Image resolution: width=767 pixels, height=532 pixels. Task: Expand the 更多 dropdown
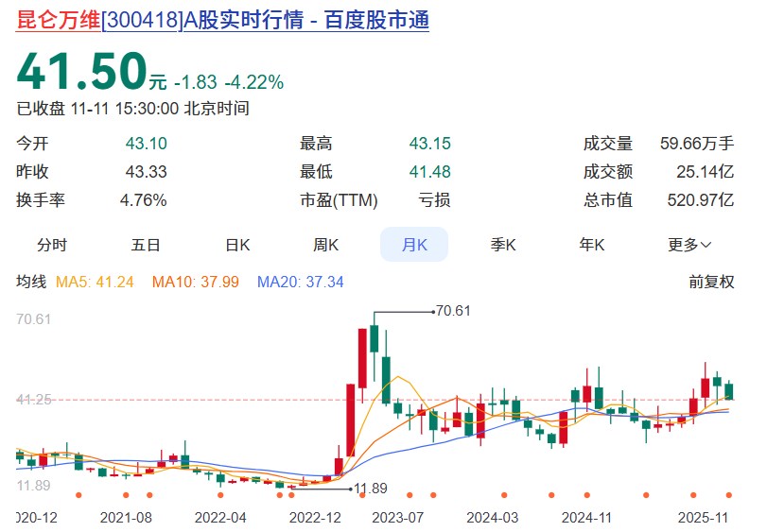tap(689, 244)
